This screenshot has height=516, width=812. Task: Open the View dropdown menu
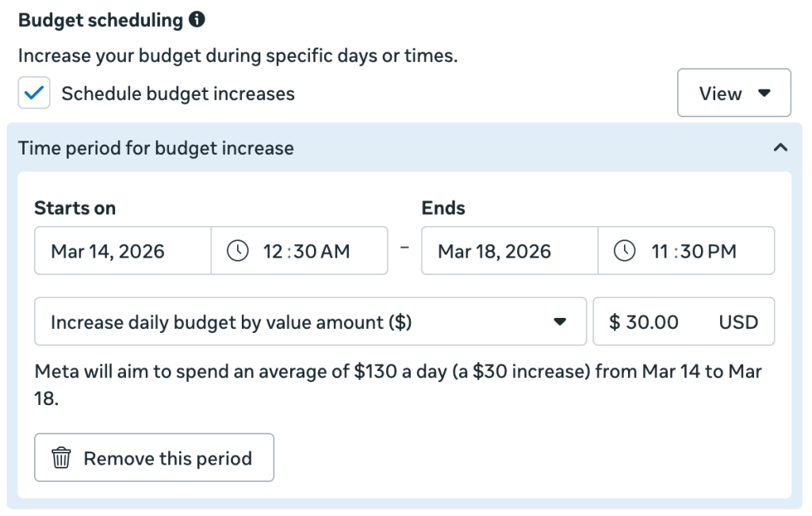733,94
